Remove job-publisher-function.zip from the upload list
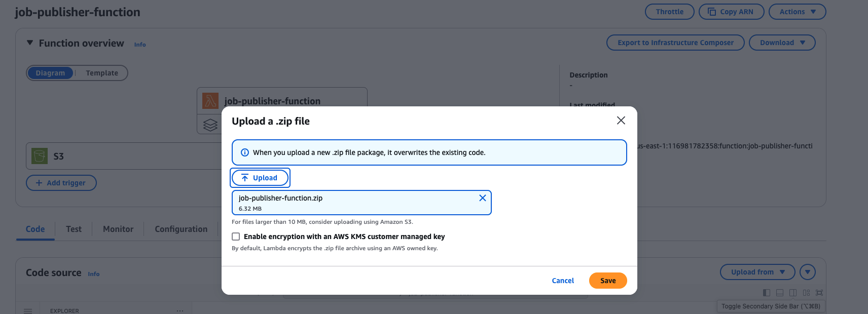The image size is (868, 314). (x=482, y=198)
